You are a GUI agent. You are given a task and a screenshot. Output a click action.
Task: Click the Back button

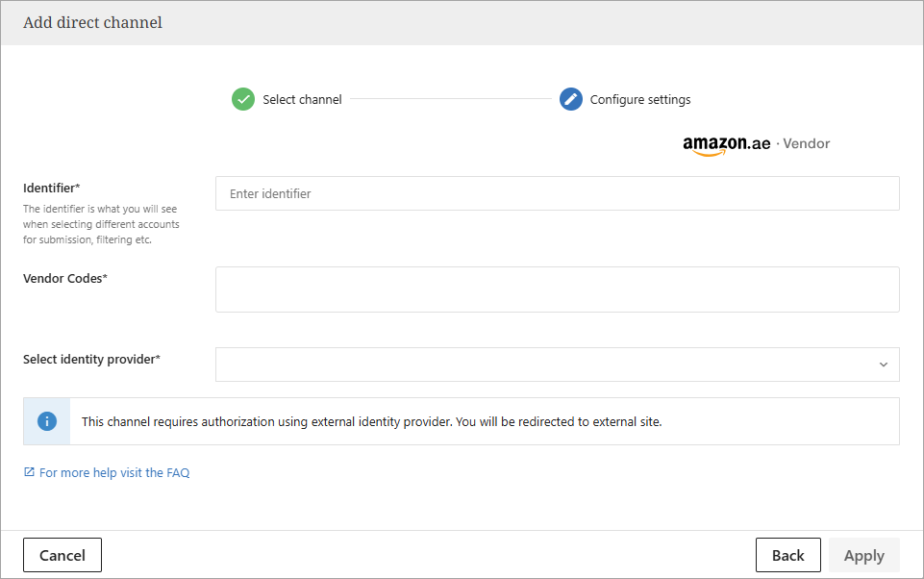[x=787, y=555]
